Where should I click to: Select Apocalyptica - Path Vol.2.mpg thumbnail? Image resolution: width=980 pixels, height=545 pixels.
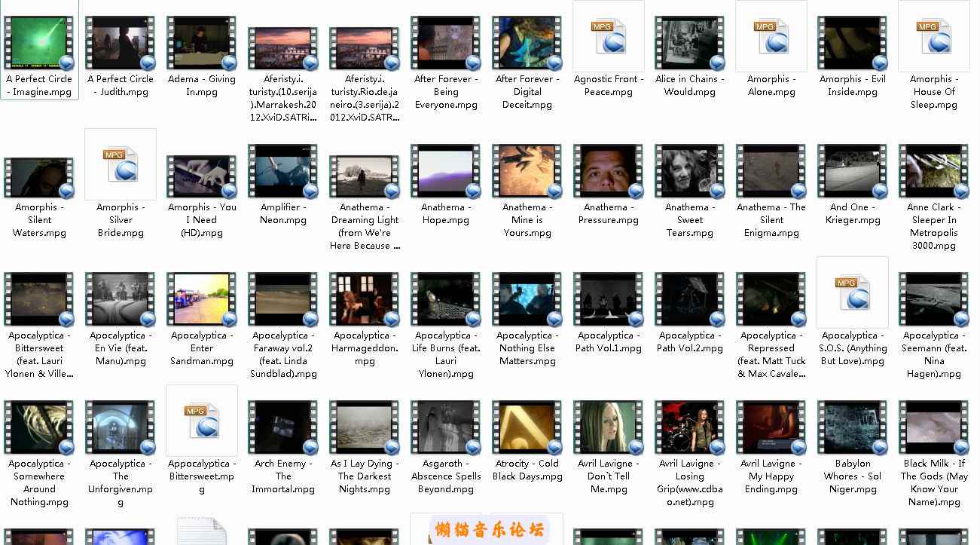click(x=690, y=300)
